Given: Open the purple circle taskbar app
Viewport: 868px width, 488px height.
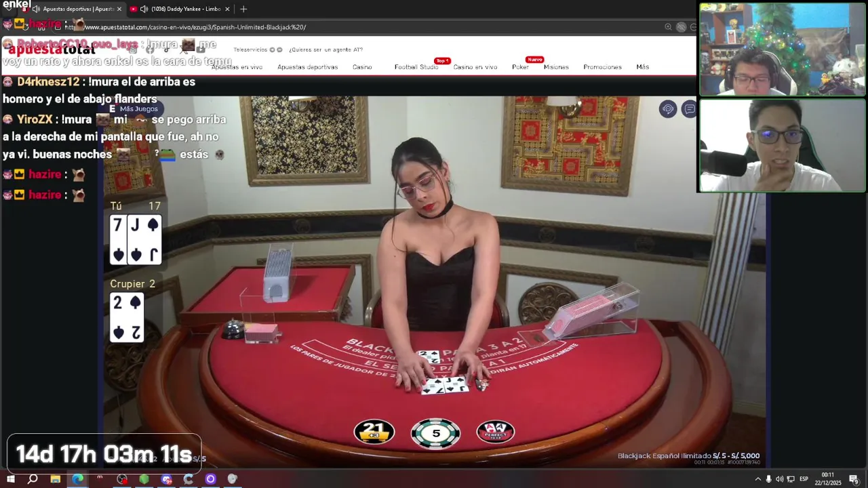Looking at the screenshot, I should [x=210, y=479].
